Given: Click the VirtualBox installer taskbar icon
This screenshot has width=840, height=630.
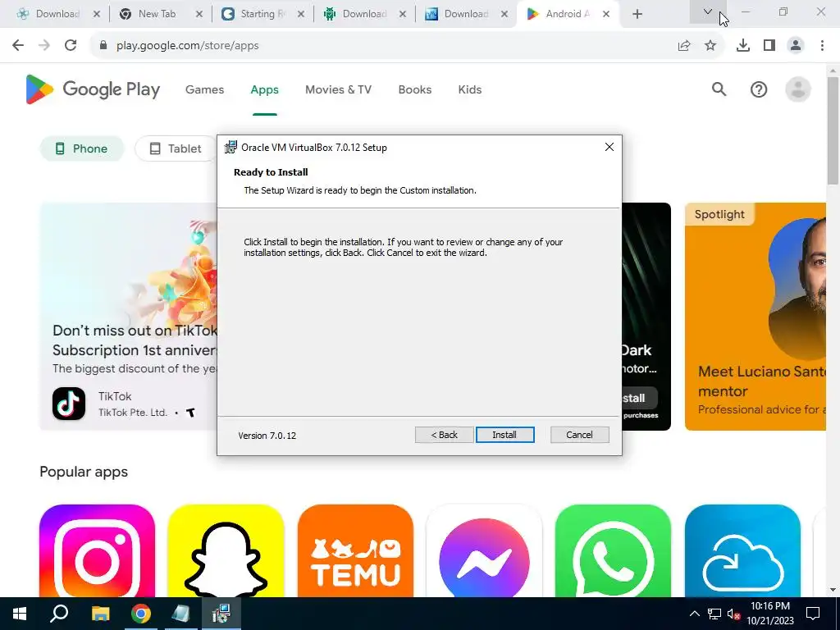Looking at the screenshot, I should coord(221,614).
